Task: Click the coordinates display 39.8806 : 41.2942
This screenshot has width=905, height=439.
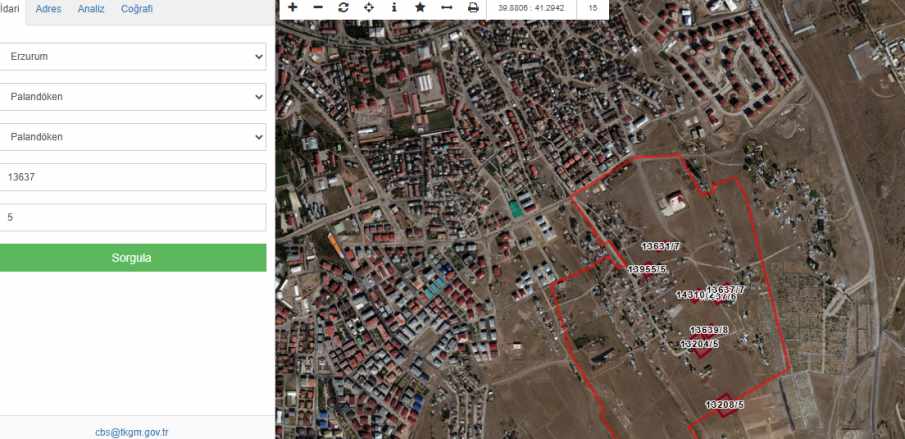Action: click(x=531, y=8)
